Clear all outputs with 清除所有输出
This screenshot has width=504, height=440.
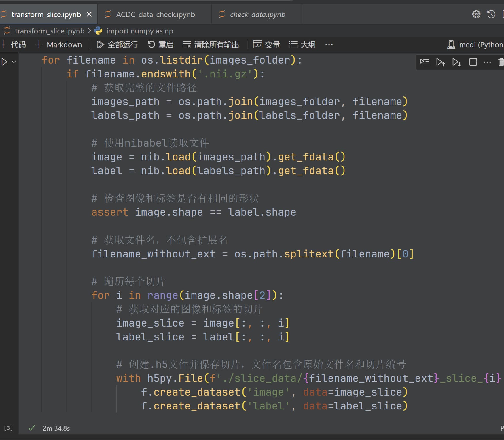(211, 45)
